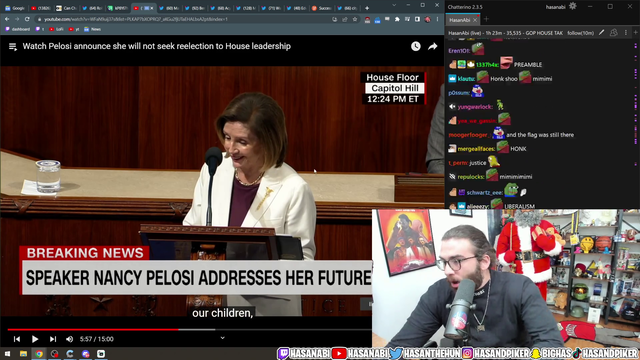Switch to the HasanAbi chat tab
The height and width of the screenshot is (360, 640).
point(460,20)
